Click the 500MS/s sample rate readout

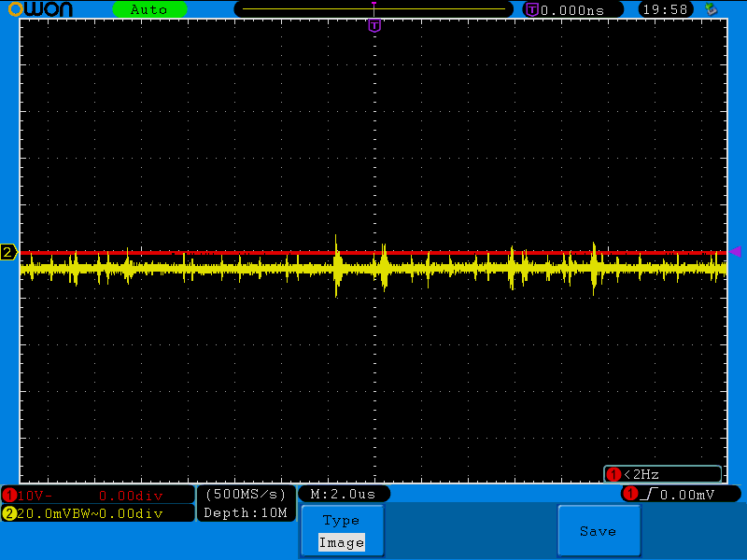pos(246,493)
